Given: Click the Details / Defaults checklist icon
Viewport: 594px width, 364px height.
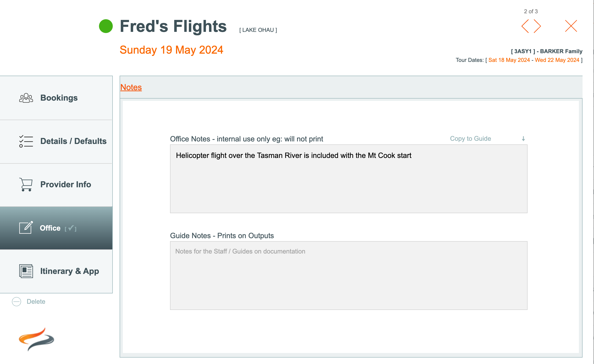Looking at the screenshot, I should (26, 141).
